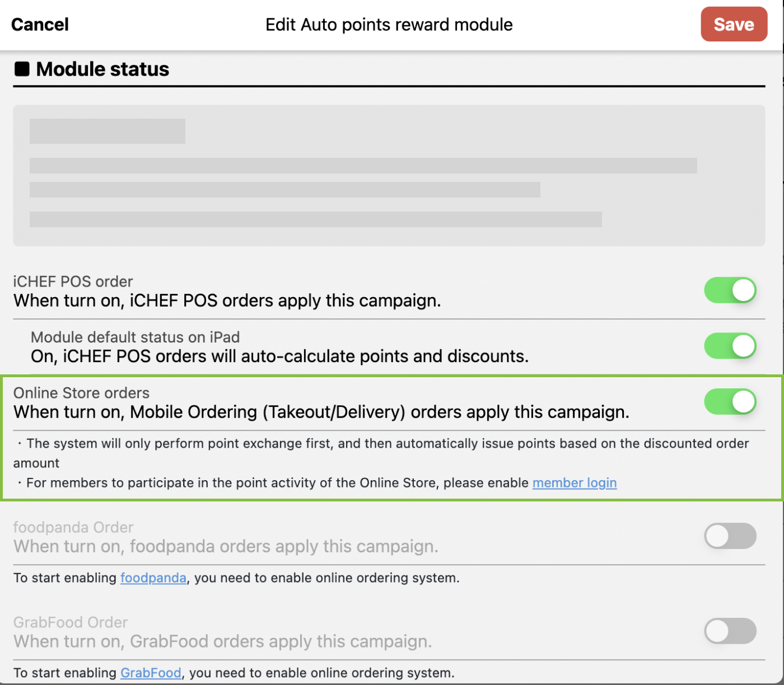This screenshot has height=685, width=784.
Task: Click the Cancel button
Action: [x=40, y=25]
